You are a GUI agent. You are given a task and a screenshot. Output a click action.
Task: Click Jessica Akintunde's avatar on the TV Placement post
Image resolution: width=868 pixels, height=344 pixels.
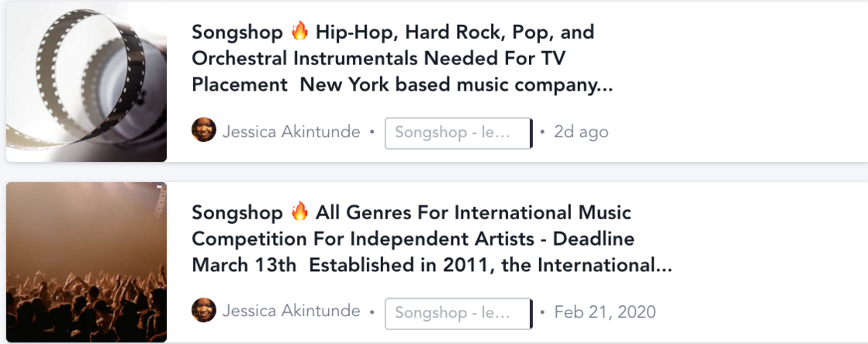[x=204, y=130]
